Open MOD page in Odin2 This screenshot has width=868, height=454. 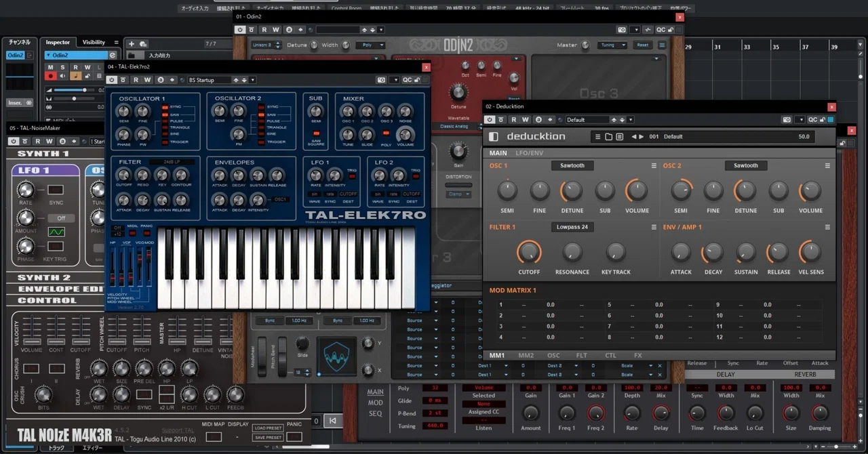[375, 403]
